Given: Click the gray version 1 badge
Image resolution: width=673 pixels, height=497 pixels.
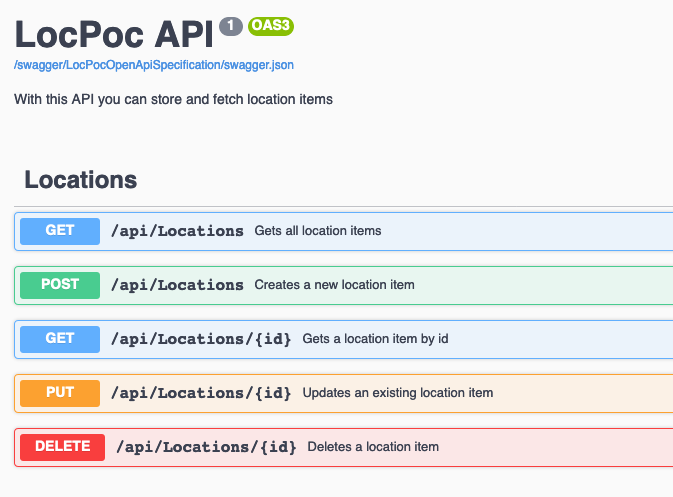Looking at the screenshot, I should (x=230, y=26).
